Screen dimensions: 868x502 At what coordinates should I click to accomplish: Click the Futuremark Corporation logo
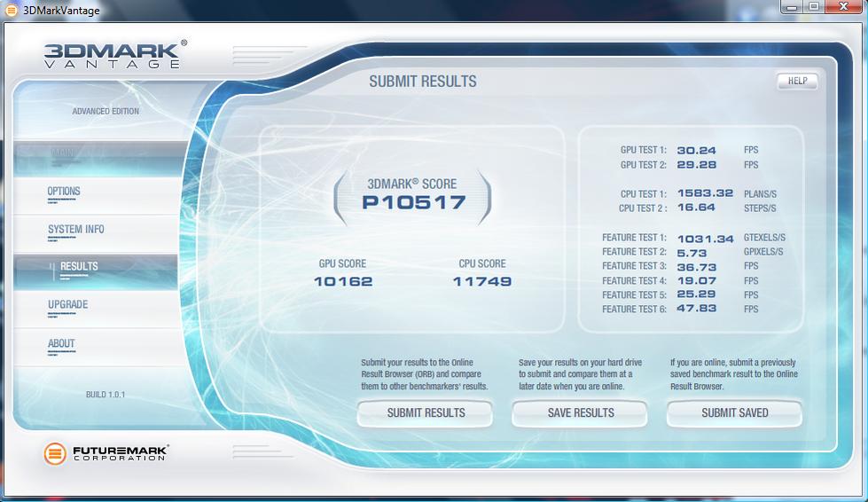click(106, 453)
